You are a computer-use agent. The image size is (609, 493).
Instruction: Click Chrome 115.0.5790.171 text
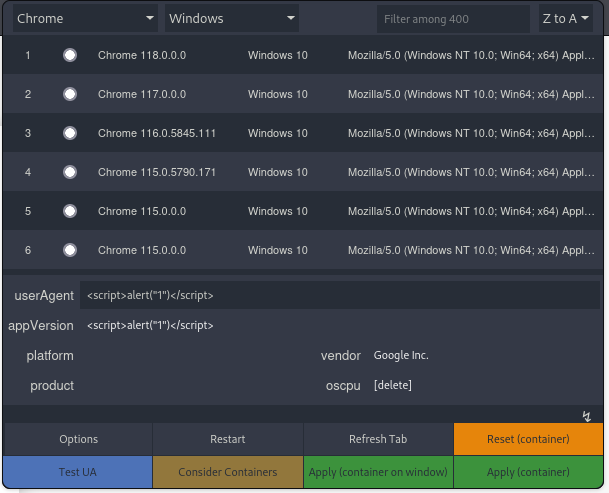click(x=157, y=172)
